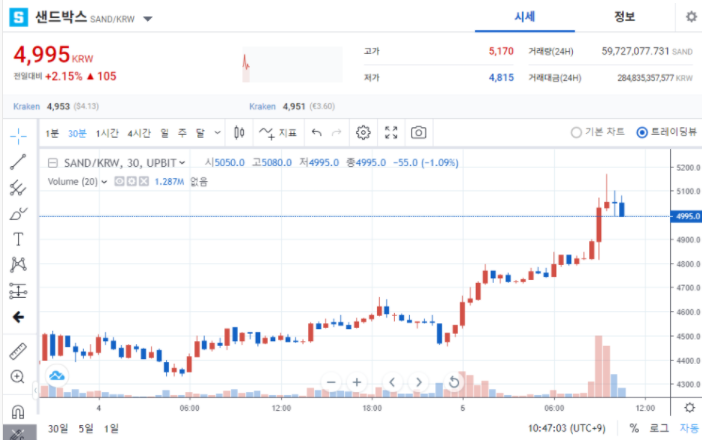Viewport: 702px width, 440px height.
Task: Click the black back arrow in left toolbar
Action: point(18,317)
